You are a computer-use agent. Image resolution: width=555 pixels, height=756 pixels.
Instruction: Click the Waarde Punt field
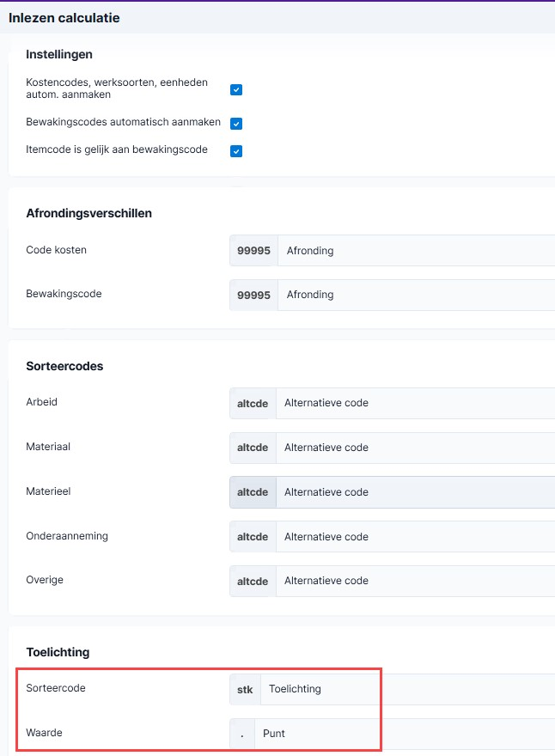click(x=392, y=734)
